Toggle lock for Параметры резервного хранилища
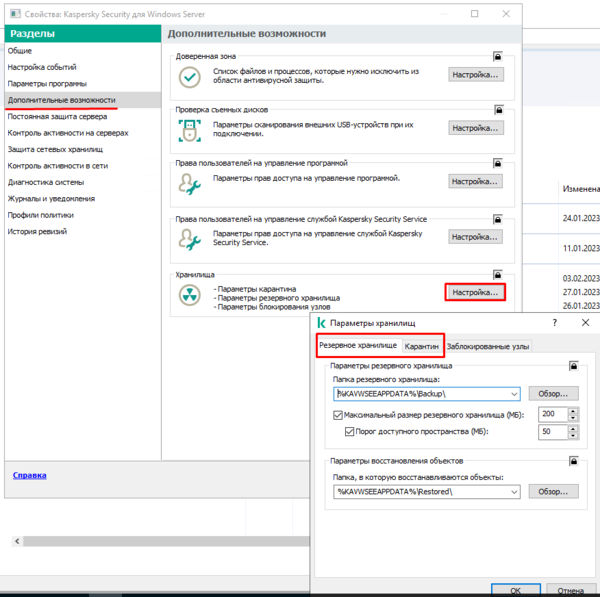600x597 pixels. click(574, 366)
